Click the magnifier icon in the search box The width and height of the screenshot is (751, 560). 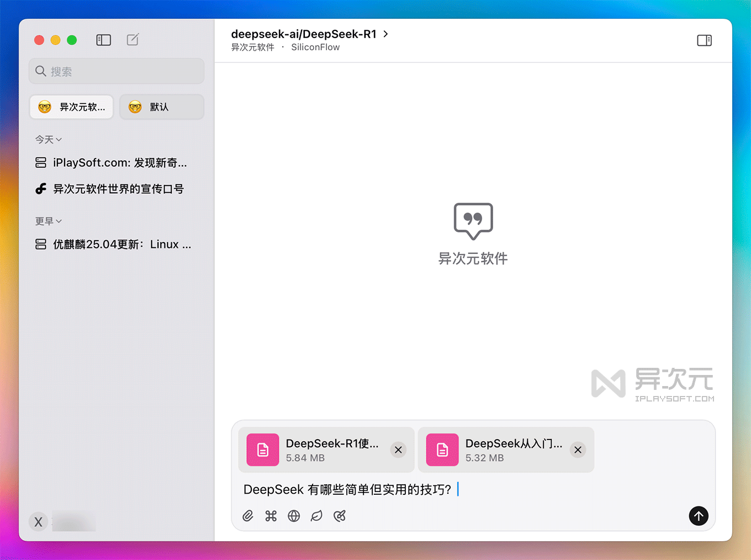click(x=41, y=71)
